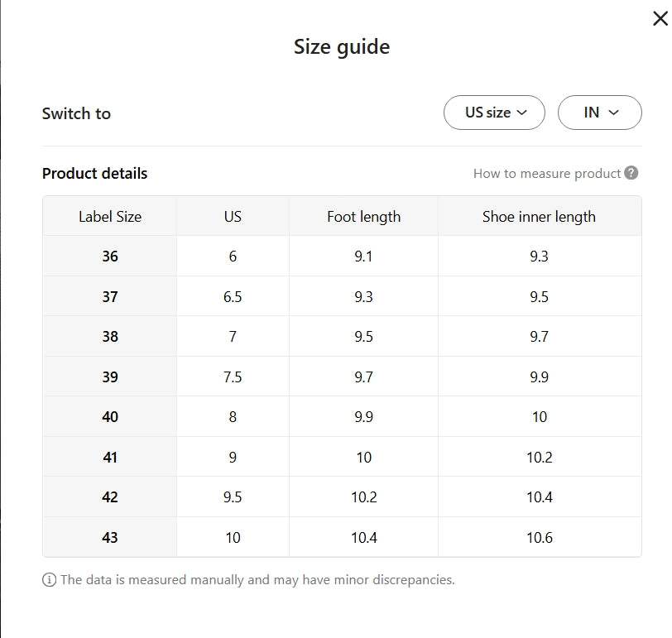This screenshot has height=638, width=672.
Task: Select the label size 39 row
Action: click(x=110, y=377)
